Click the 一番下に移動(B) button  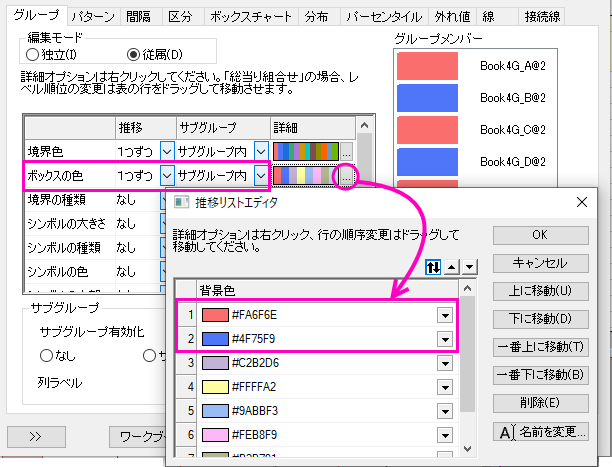(541, 375)
